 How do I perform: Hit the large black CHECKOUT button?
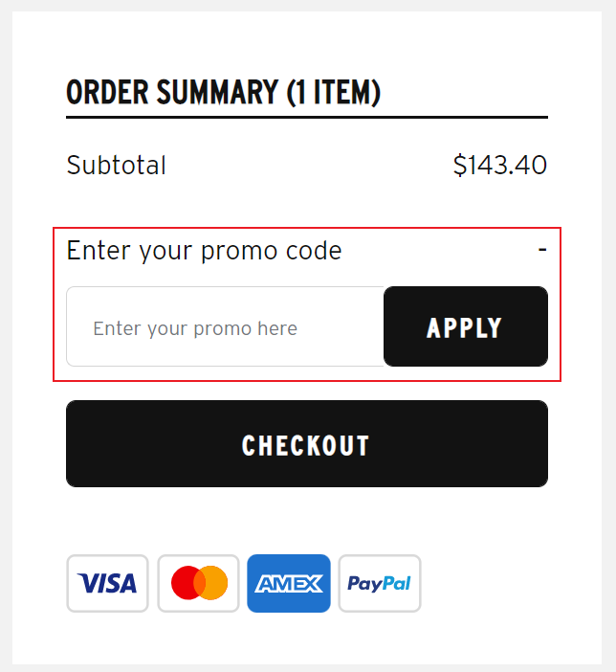click(x=307, y=443)
